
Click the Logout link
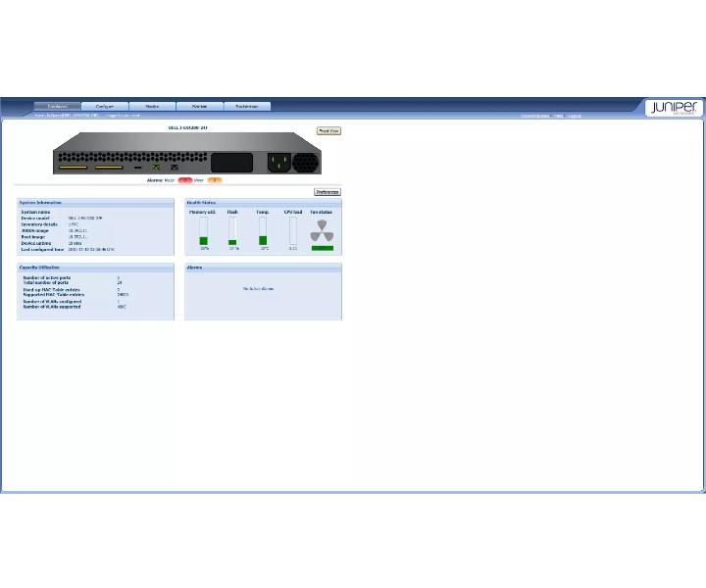[x=575, y=116]
